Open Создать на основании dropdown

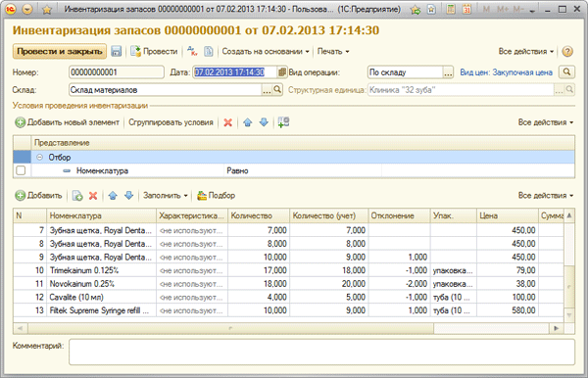pos(266,51)
